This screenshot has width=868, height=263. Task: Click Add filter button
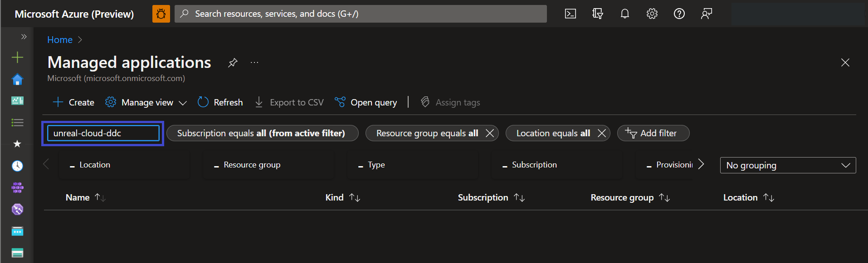(x=653, y=133)
